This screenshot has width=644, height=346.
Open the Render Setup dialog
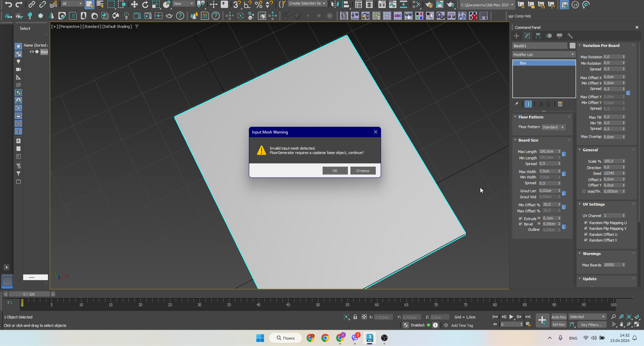tap(429, 5)
